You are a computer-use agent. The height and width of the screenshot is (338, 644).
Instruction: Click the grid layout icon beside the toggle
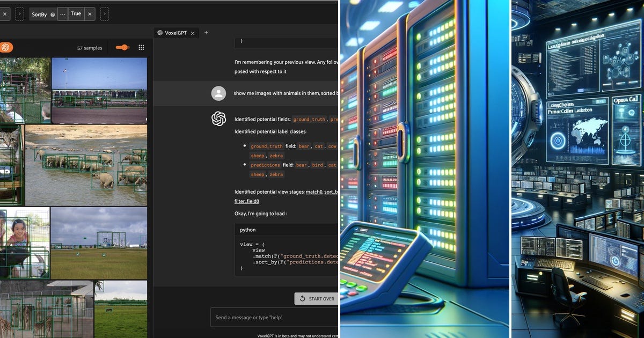point(141,47)
